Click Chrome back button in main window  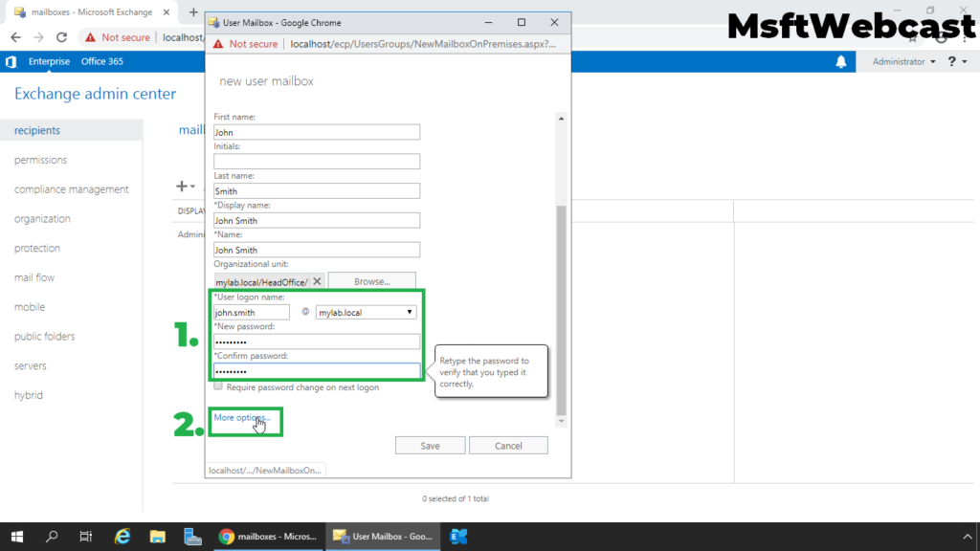pyautogui.click(x=15, y=37)
